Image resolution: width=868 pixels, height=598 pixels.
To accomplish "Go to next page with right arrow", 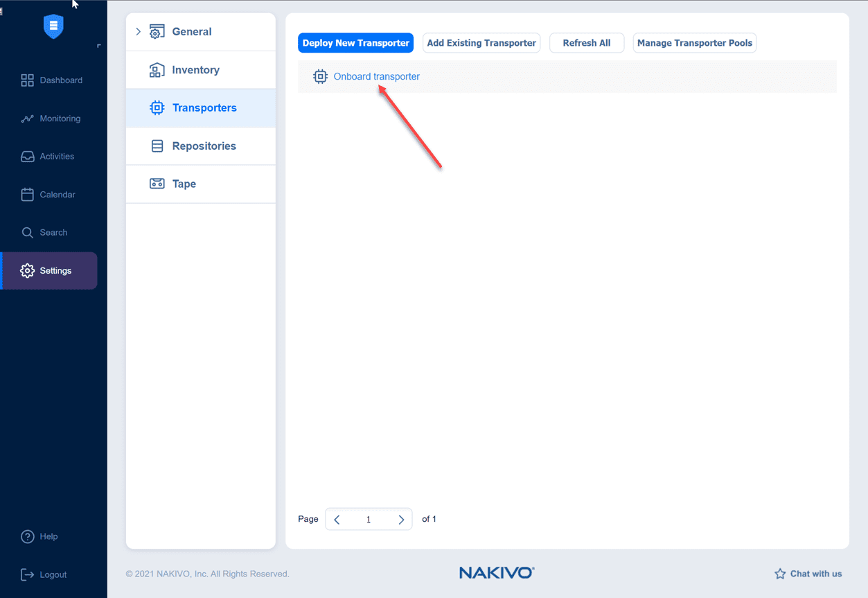I will (x=401, y=518).
